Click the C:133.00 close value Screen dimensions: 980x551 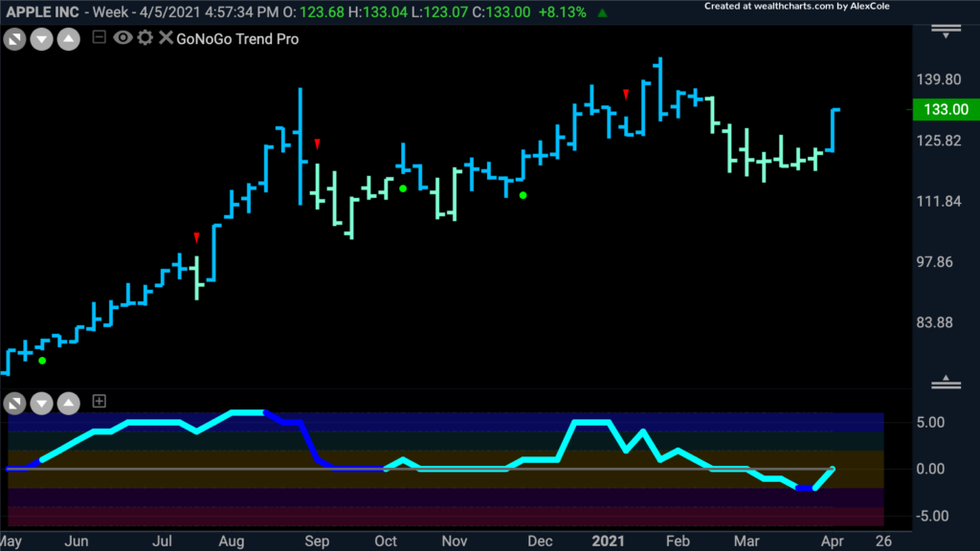(x=501, y=11)
